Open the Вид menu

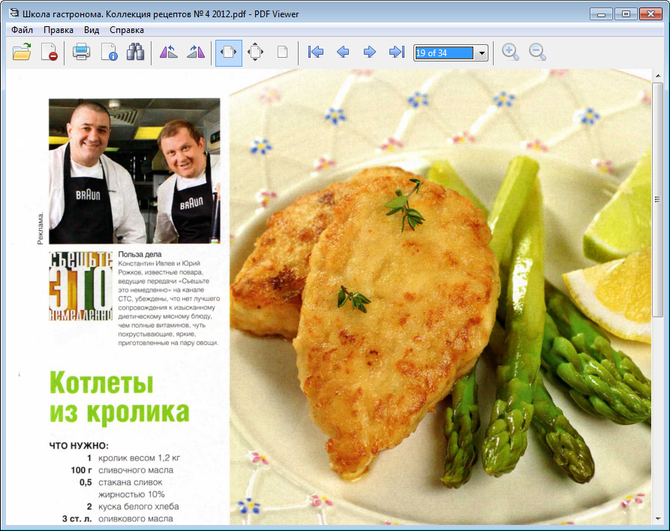coord(91,30)
